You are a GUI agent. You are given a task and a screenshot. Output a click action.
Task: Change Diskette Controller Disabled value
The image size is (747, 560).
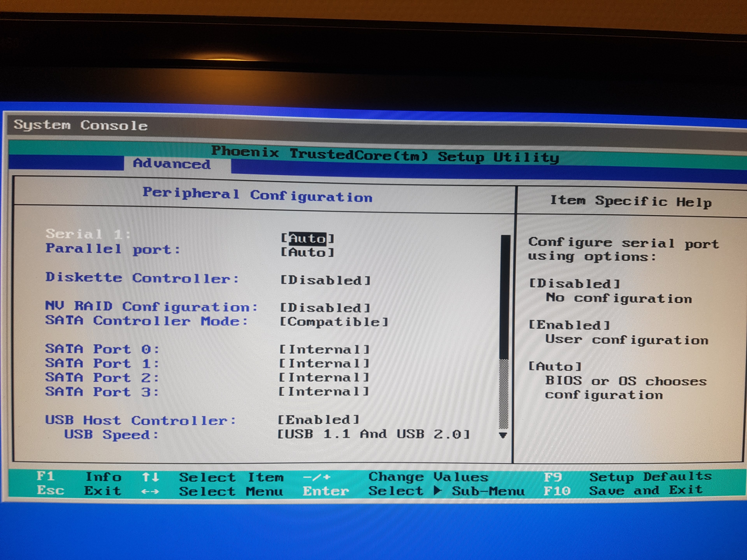coord(326,280)
